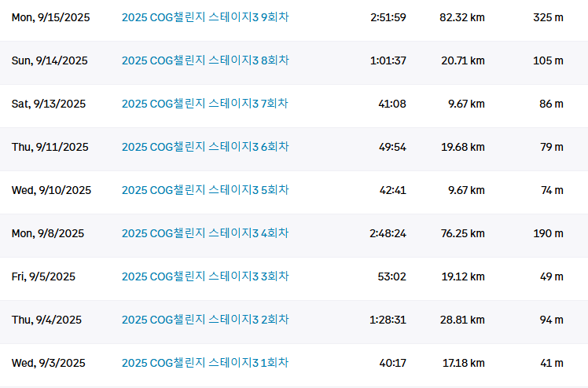Open the 스테이지3 7회차 activity link
This screenshot has width=588, height=388.
205,104
